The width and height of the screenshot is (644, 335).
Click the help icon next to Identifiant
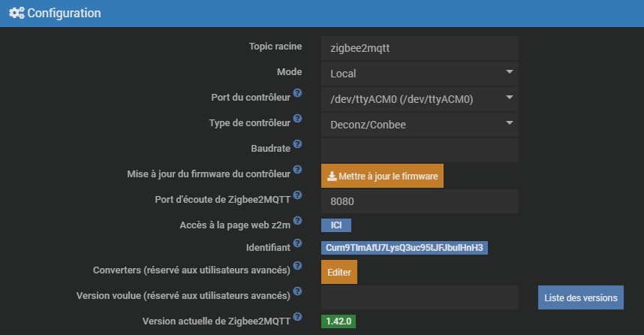[x=297, y=243]
